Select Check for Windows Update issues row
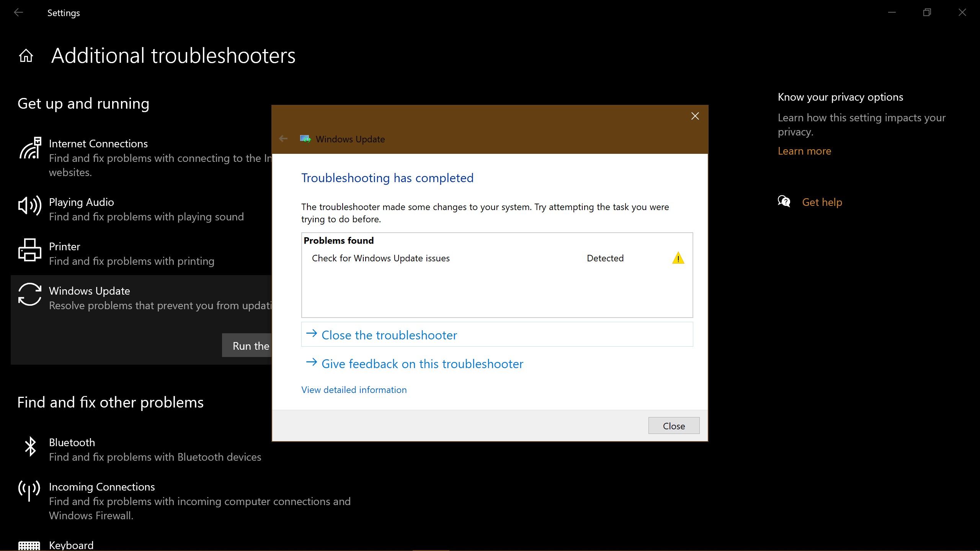The image size is (980, 551). pos(497,258)
